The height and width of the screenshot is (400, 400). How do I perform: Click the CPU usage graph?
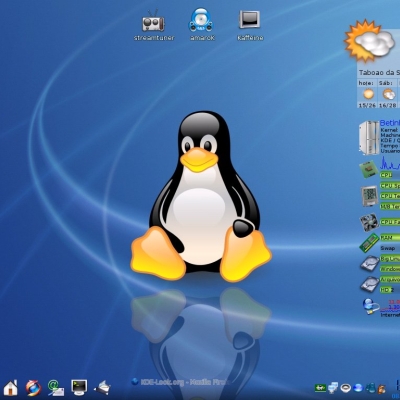[390, 163]
